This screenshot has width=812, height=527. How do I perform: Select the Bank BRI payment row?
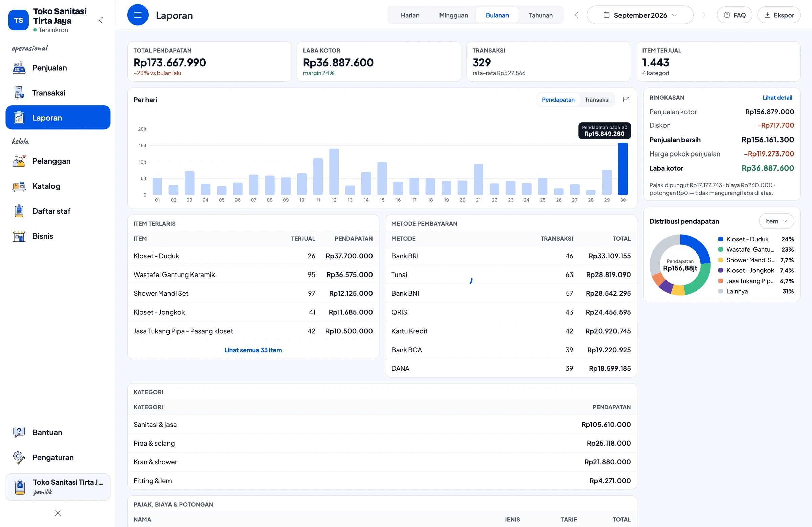tap(511, 256)
